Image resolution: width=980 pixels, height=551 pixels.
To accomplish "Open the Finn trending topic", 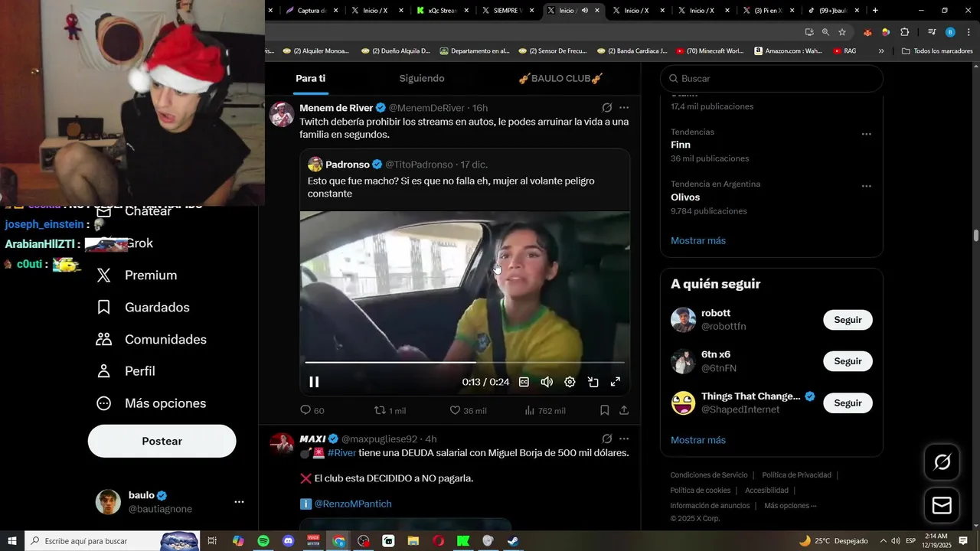I will [x=681, y=145].
